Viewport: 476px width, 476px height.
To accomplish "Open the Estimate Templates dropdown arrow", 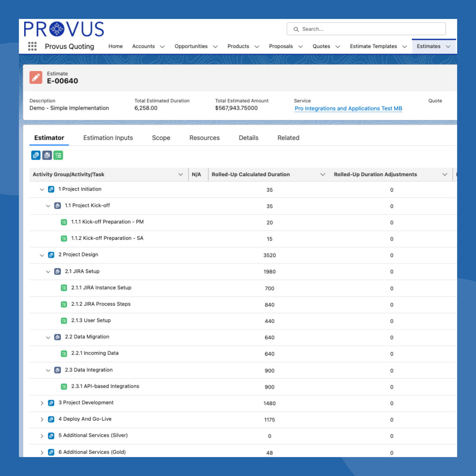I will click(x=405, y=47).
